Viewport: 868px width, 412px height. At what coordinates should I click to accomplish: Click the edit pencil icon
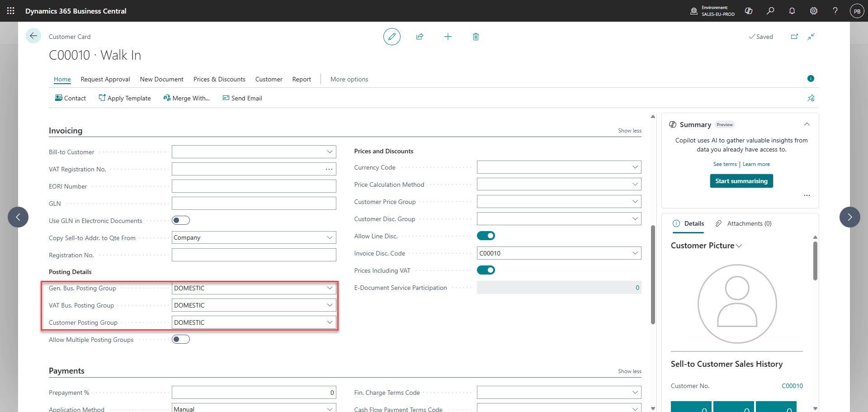point(392,37)
